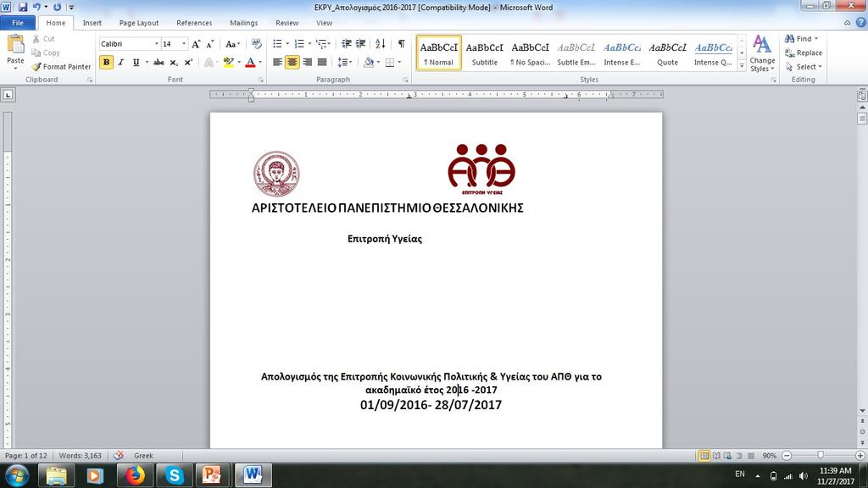Click Sort icon
The width and height of the screenshot is (868, 488).
[381, 44]
